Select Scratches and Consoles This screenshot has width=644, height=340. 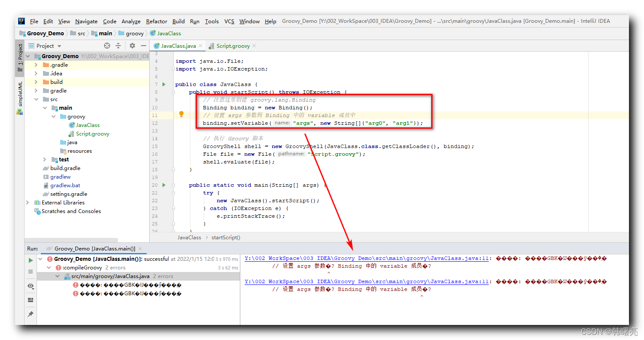[x=71, y=211]
